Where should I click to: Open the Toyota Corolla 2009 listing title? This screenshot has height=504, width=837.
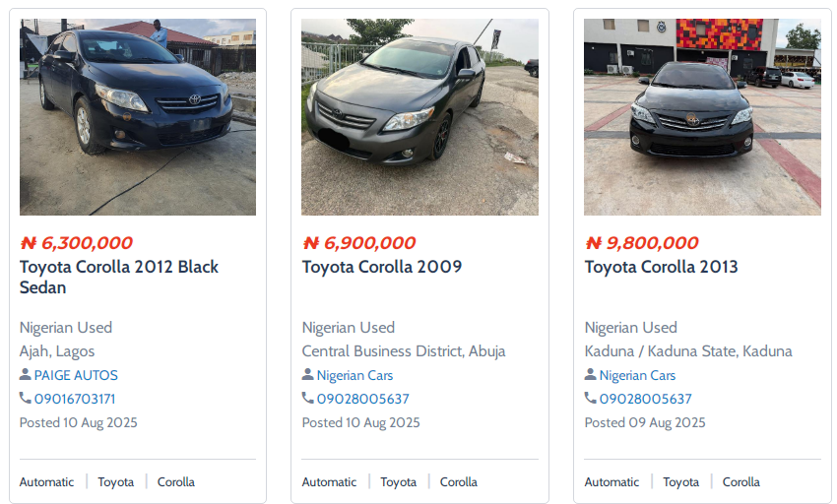381,267
